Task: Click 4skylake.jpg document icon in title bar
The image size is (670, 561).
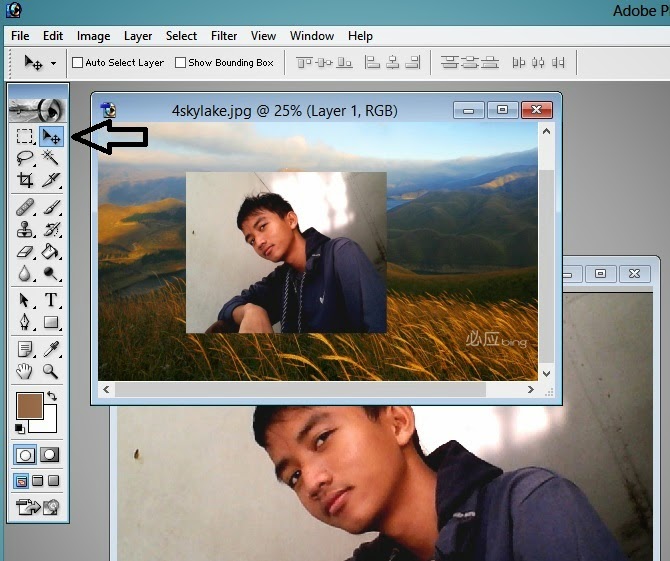Action: click(x=108, y=110)
